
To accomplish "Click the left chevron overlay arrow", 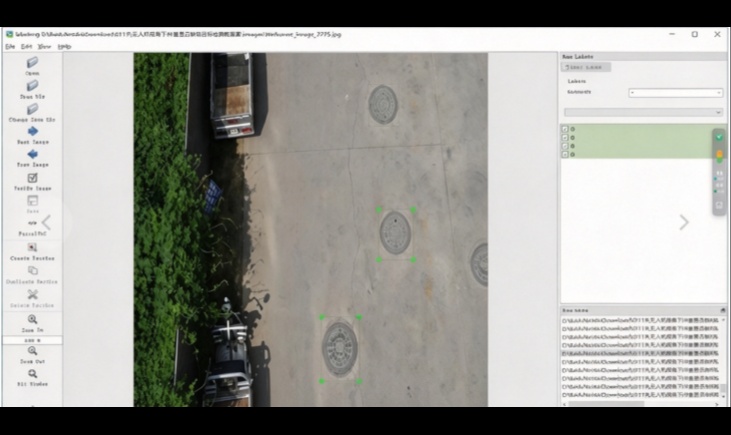I will [x=46, y=222].
